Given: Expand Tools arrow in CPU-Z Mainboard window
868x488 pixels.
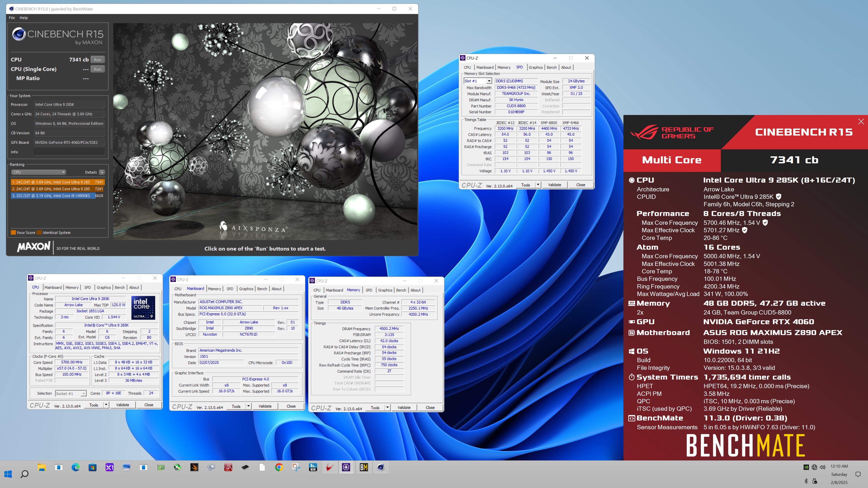Looking at the screenshot, I should click(x=248, y=406).
